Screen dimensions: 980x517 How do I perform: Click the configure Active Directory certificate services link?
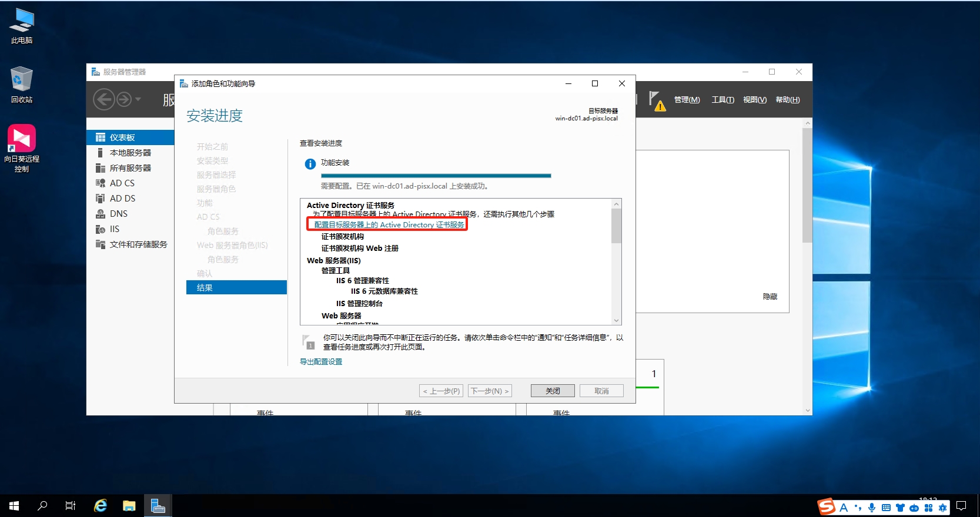click(389, 225)
